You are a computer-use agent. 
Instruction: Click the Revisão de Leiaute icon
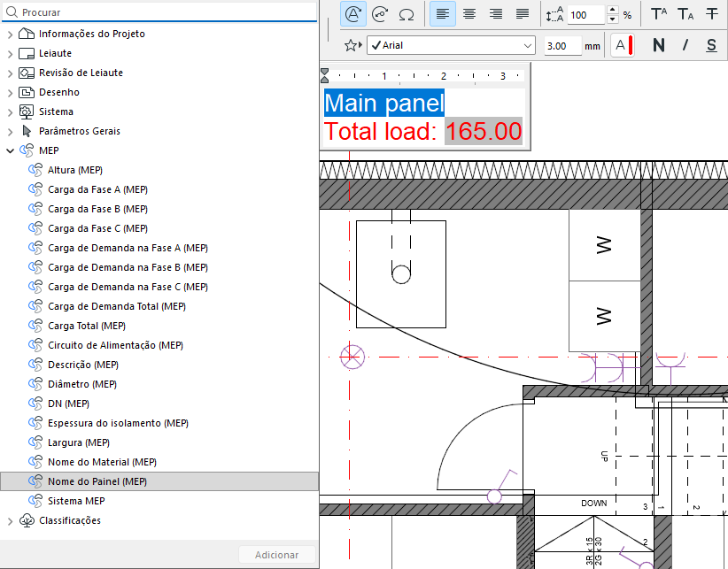(x=27, y=73)
